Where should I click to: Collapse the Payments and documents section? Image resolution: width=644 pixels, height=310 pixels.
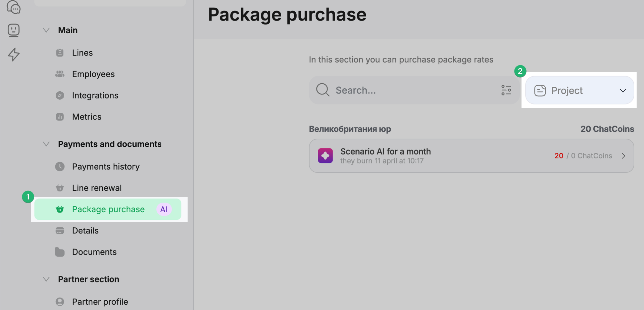click(x=46, y=144)
